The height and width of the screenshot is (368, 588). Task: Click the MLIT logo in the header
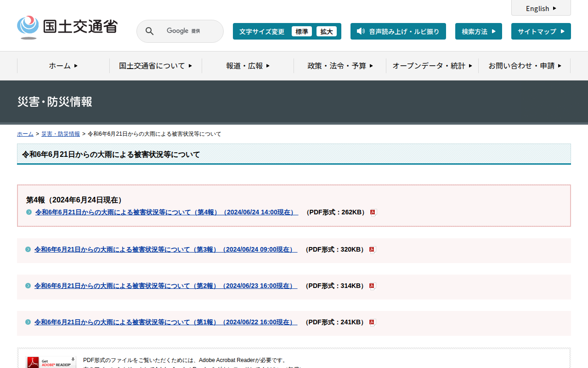(67, 27)
